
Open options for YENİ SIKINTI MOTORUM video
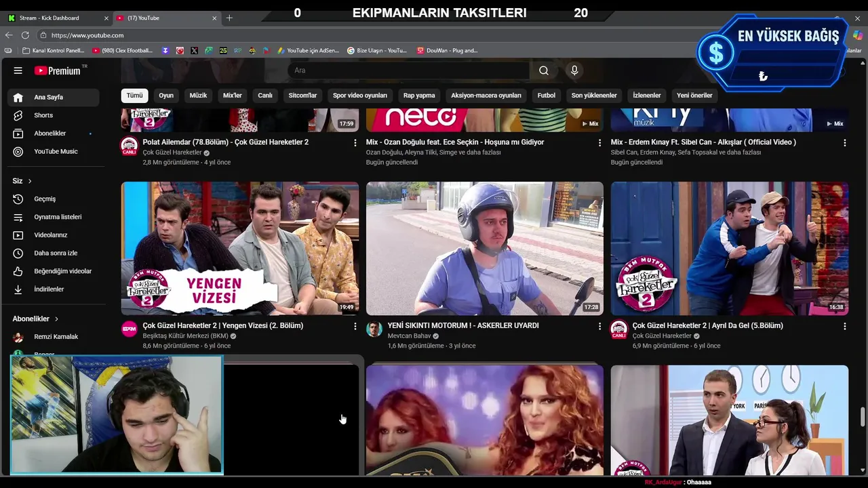pos(599,326)
